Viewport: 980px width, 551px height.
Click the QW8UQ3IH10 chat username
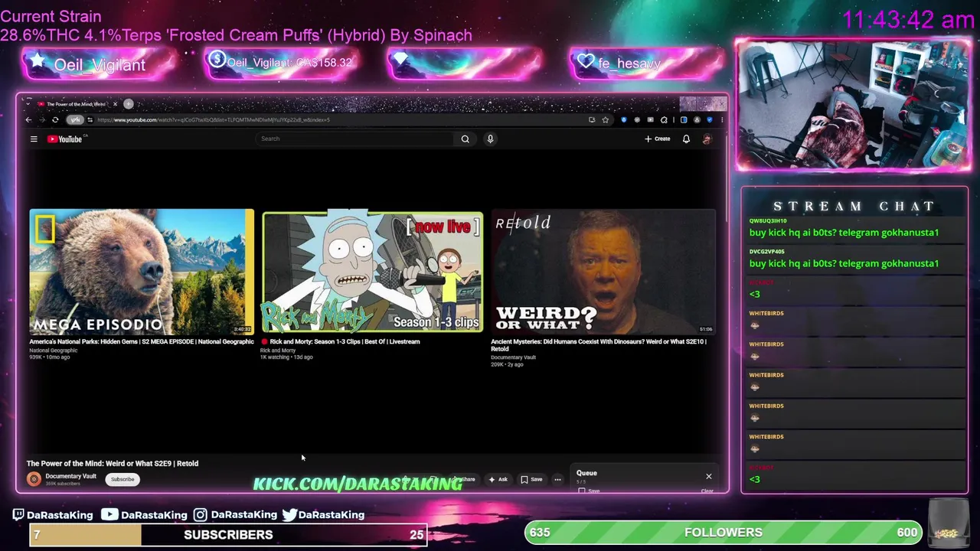[768, 220]
